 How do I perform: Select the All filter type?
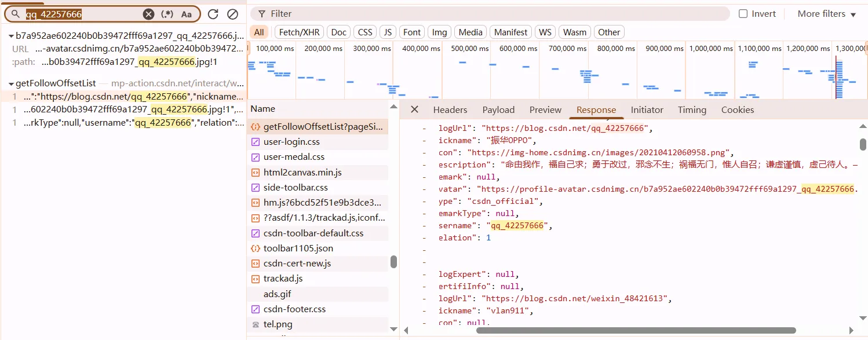[258, 32]
